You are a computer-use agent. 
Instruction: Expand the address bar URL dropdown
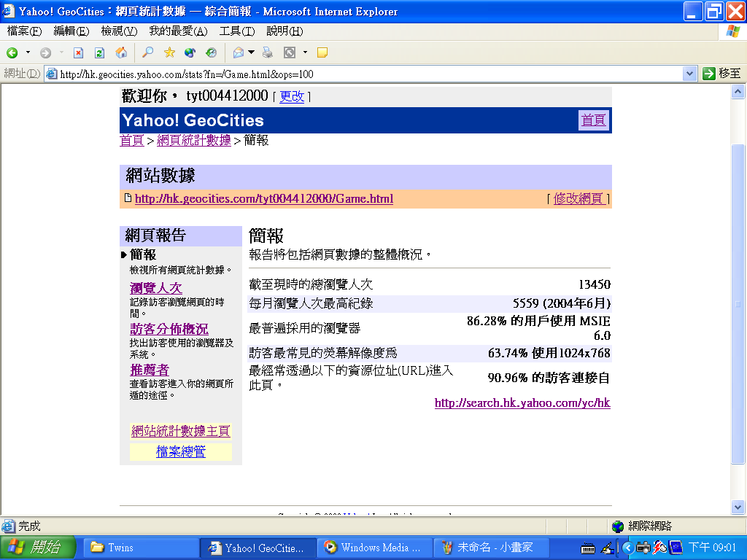pyautogui.click(x=689, y=74)
